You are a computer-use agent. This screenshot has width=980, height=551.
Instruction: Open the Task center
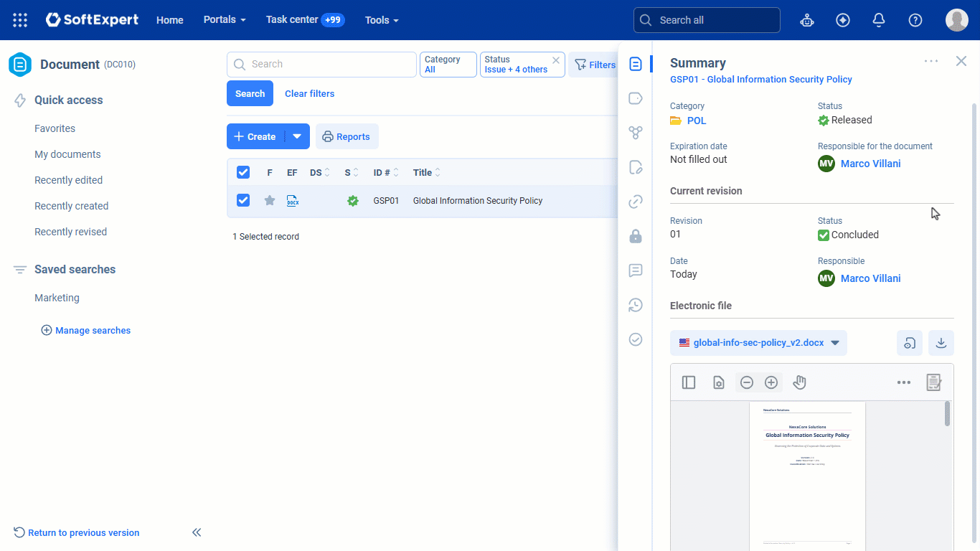click(306, 20)
